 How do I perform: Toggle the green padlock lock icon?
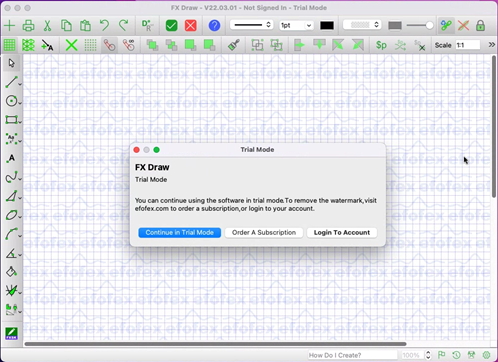480,26
